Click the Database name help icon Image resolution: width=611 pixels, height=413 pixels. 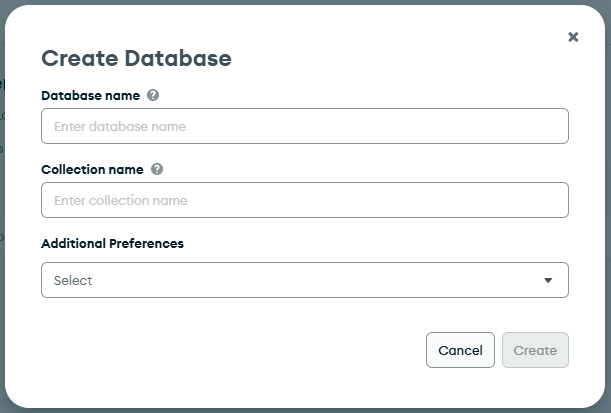pyautogui.click(x=153, y=96)
